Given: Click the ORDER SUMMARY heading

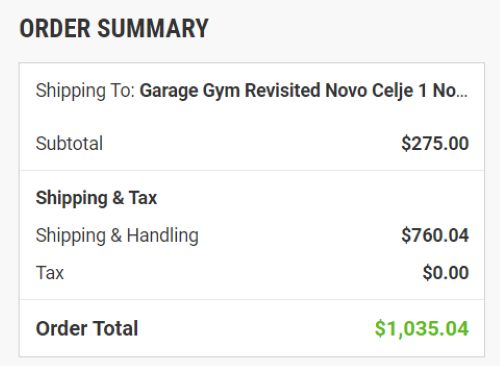Looking at the screenshot, I should click(114, 28).
